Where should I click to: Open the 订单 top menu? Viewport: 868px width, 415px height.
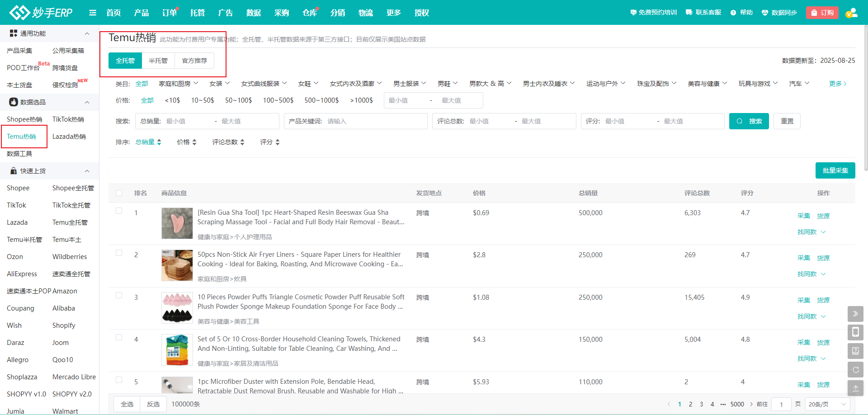[x=169, y=13]
